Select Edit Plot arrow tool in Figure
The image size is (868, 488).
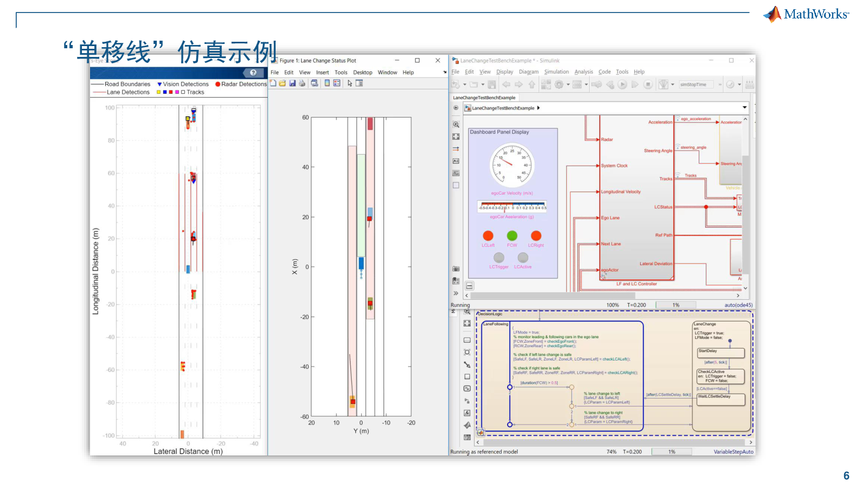tap(350, 83)
